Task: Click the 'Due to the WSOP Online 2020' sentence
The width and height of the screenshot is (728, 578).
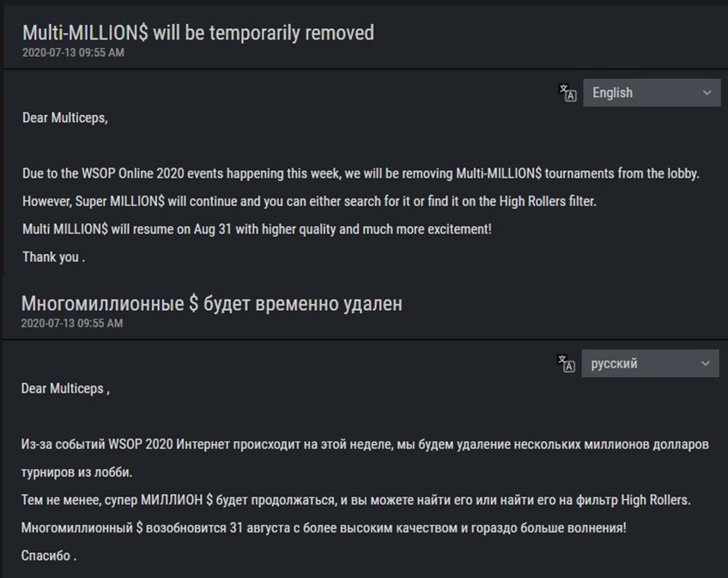Action: coord(361,173)
